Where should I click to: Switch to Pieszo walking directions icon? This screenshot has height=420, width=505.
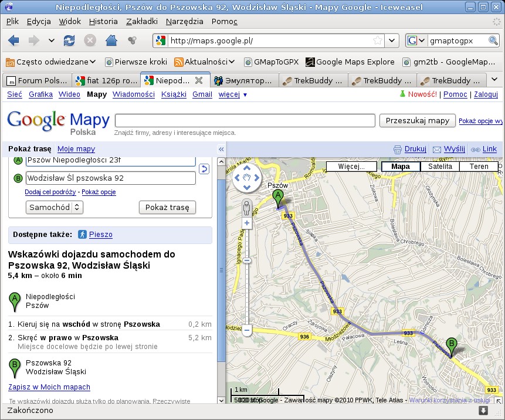tap(82, 235)
